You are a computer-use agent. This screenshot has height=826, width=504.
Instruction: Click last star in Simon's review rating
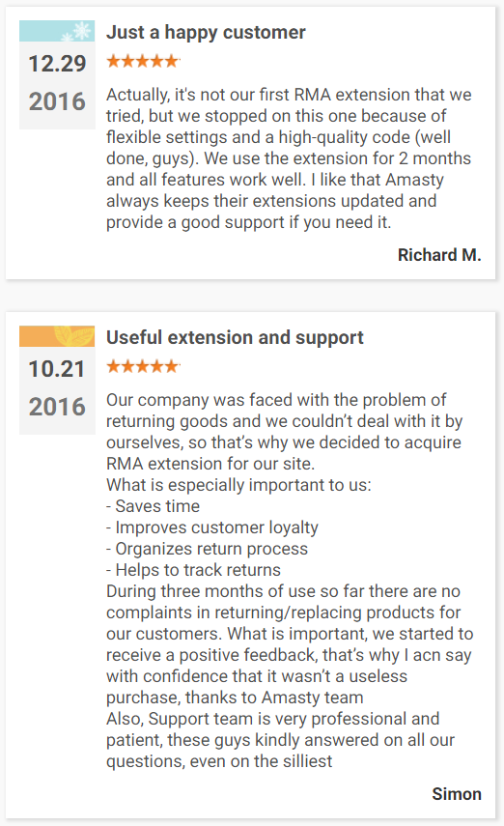pos(172,366)
